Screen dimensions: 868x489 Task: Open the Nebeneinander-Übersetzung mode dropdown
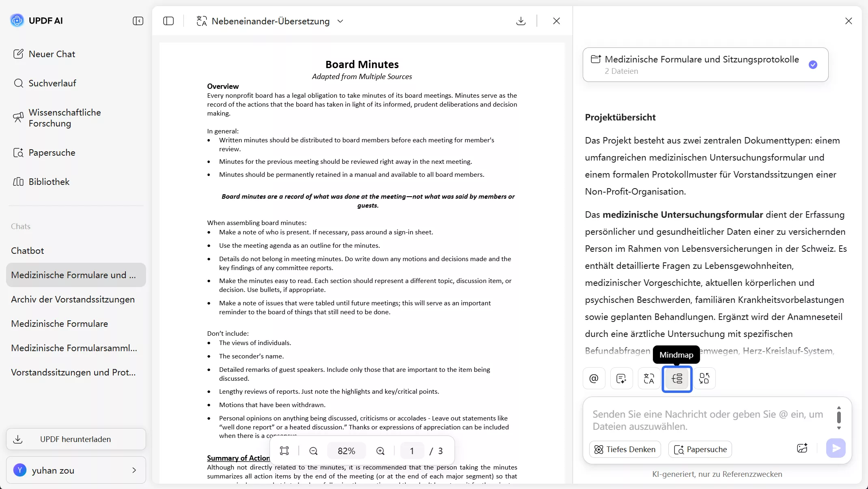(341, 21)
